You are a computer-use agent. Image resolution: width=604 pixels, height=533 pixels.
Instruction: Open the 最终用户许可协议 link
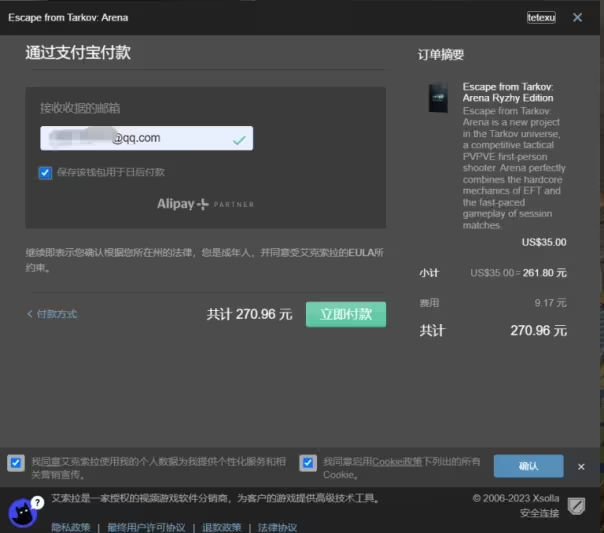[x=146, y=527]
